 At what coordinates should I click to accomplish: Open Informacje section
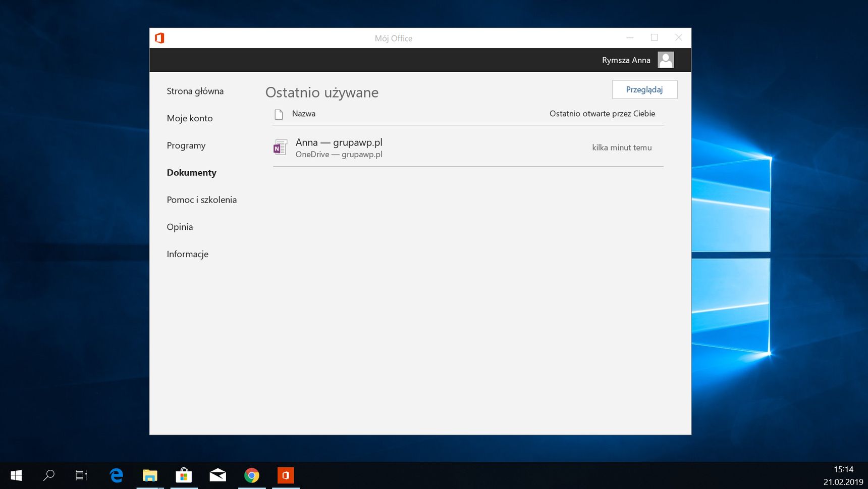coord(188,254)
